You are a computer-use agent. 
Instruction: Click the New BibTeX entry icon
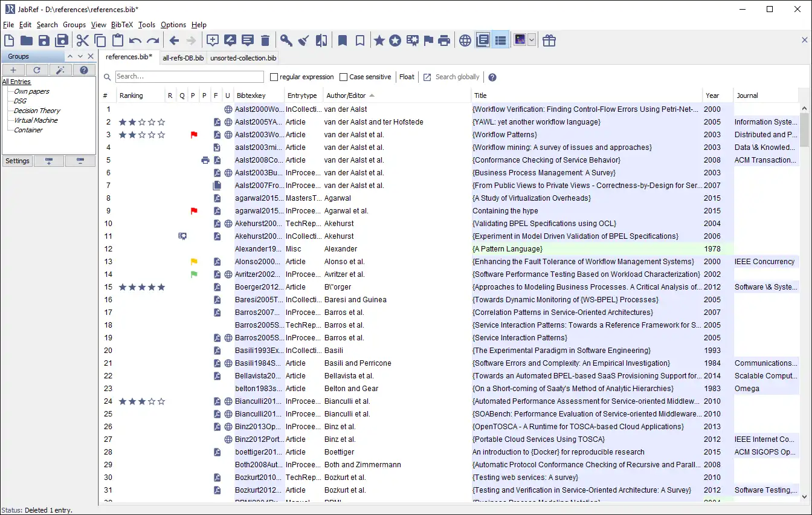click(x=212, y=40)
